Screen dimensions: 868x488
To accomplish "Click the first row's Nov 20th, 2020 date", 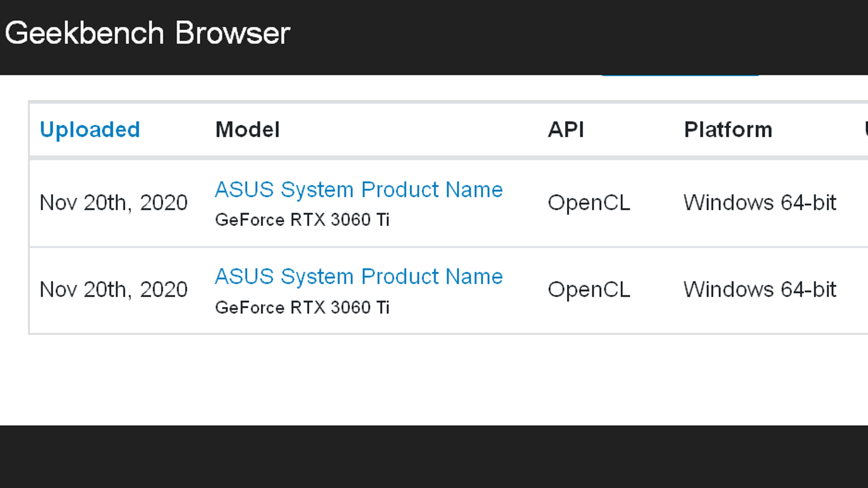I will click(113, 203).
